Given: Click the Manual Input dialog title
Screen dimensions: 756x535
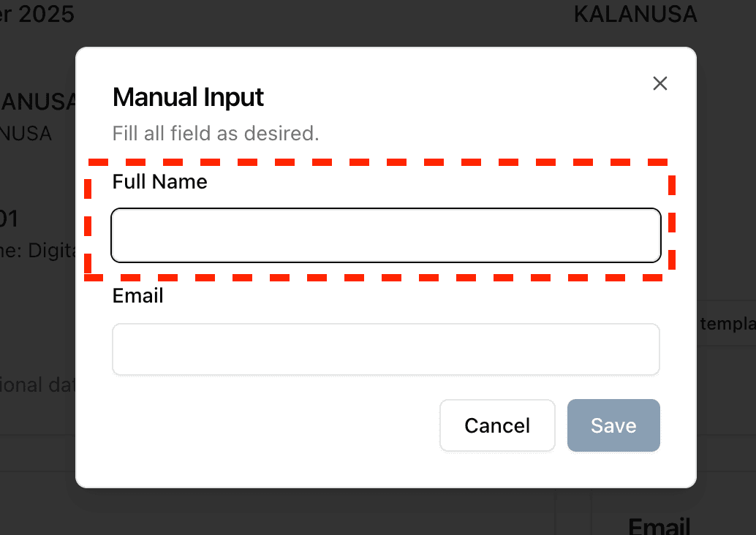Looking at the screenshot, I should click(x=188, y=96).
